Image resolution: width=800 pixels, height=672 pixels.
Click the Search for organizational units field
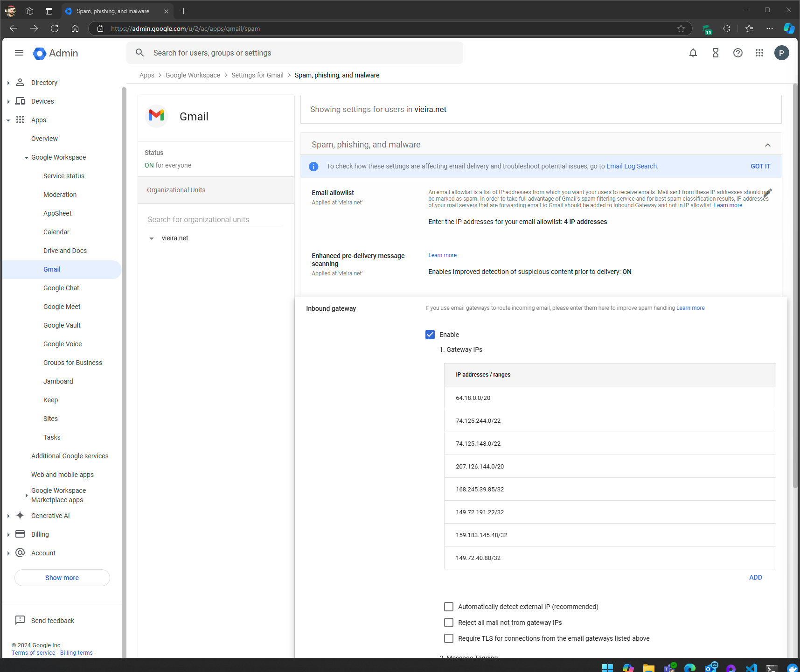215,219
